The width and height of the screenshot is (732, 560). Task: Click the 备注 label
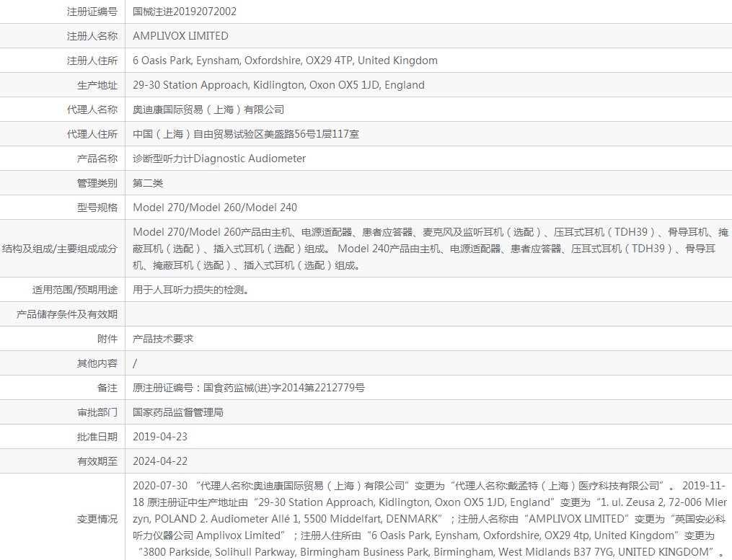click(107, 388)
